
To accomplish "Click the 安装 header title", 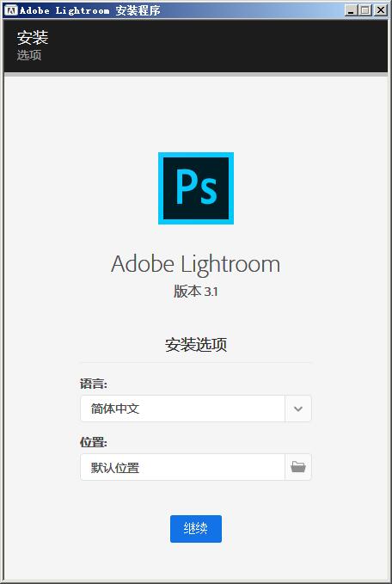I will (x=33, y=38).
